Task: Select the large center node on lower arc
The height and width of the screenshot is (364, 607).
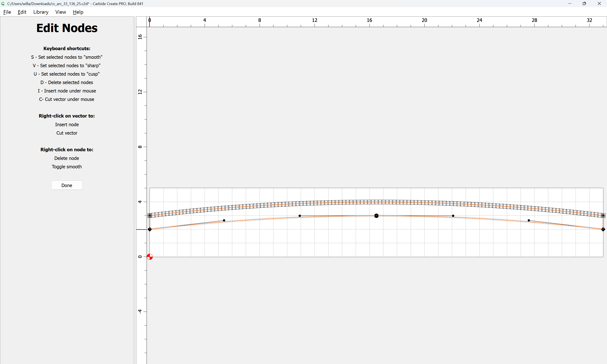Action: tap(376, 216)
